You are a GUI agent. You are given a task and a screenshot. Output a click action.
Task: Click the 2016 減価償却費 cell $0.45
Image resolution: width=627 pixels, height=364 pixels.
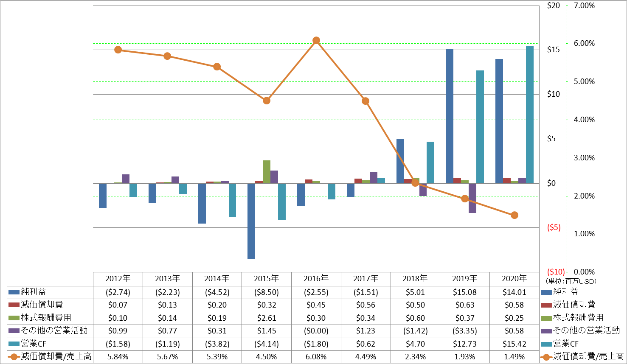[316, 305]
